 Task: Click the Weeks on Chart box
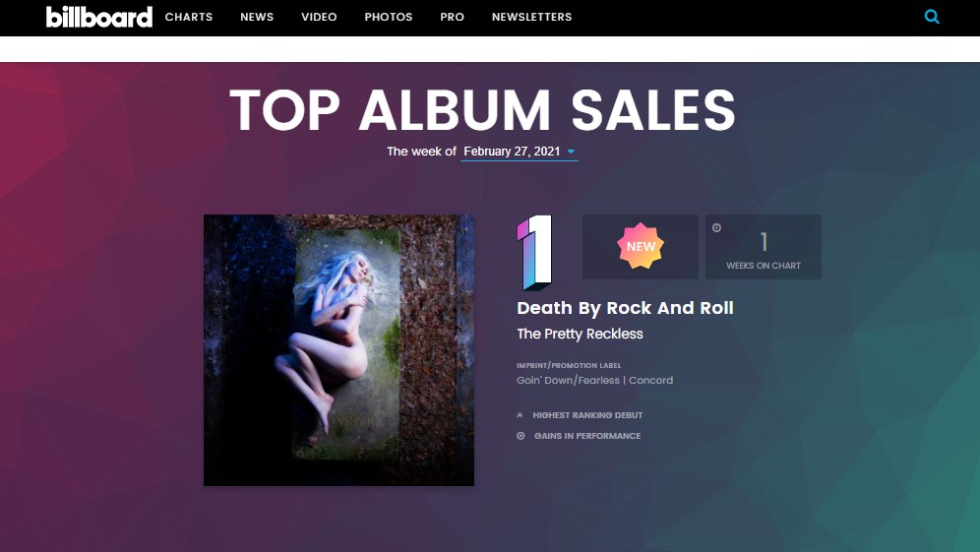764,247
